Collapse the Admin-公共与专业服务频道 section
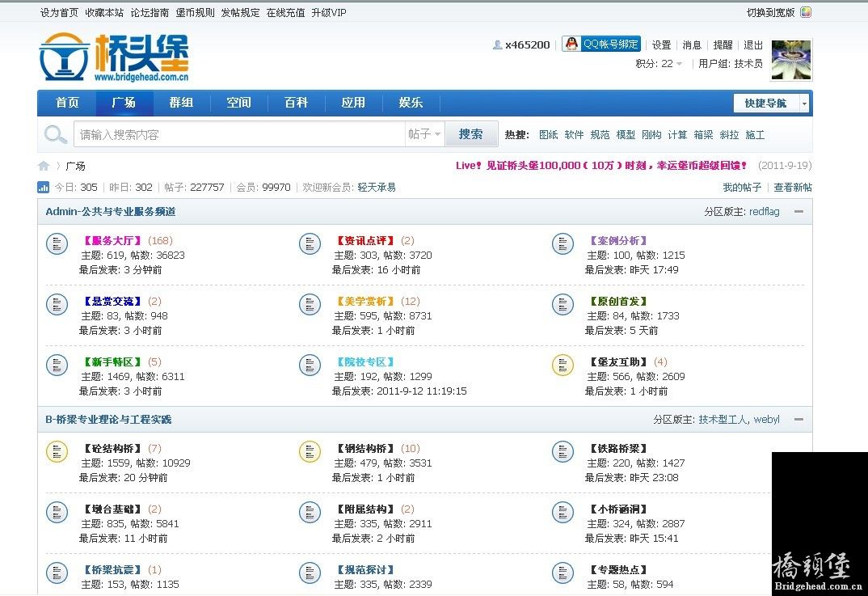The height and width of the screenshot is (596, 868). tap(798, 212)
